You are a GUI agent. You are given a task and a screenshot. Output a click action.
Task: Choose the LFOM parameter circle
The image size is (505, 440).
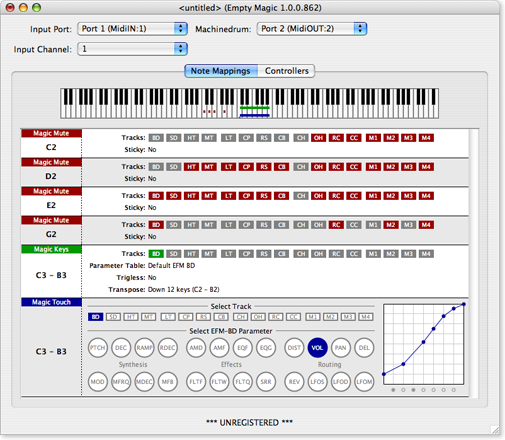tap(364, 382)
